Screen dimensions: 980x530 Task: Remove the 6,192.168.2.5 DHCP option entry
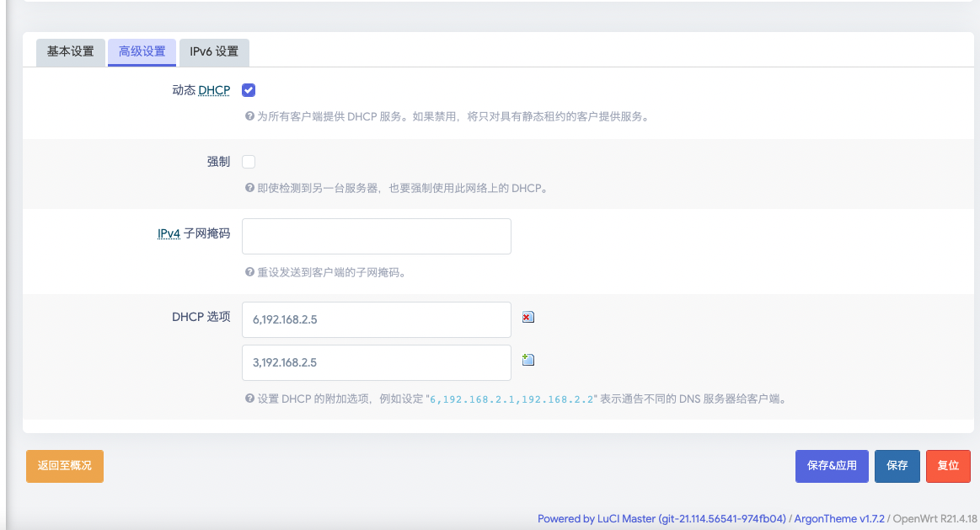(528, 318)
